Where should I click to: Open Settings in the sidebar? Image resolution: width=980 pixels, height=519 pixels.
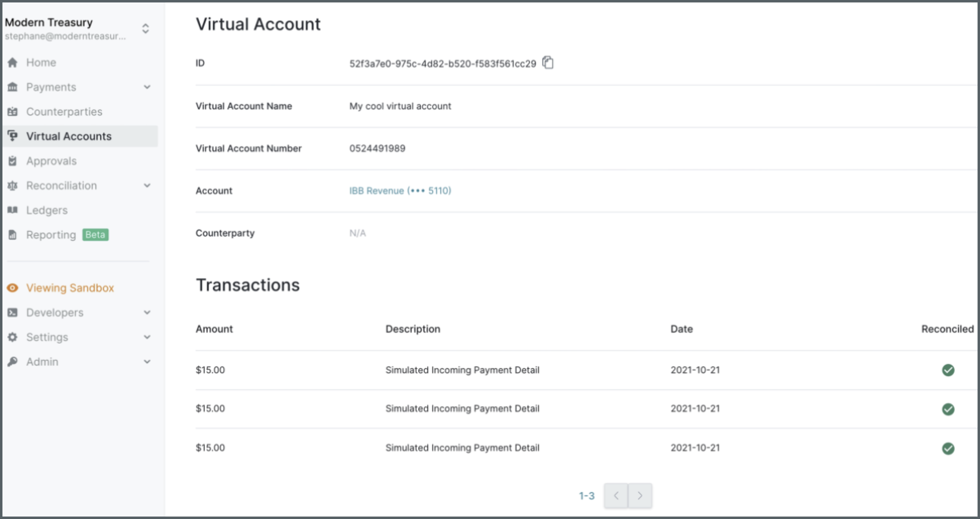click(47, 337)
